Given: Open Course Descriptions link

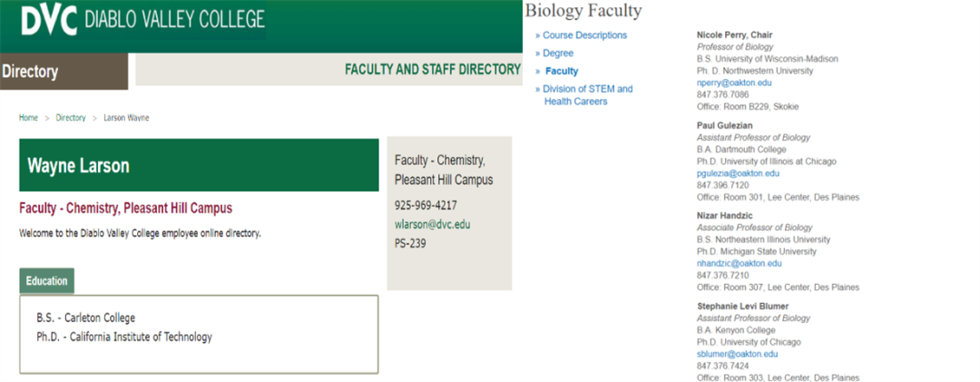Looking at the screenshot, I should (x=584, y=35).
